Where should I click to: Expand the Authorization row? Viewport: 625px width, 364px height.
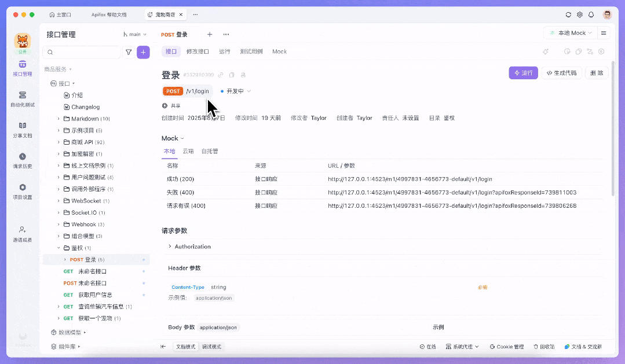click(189, 247)
